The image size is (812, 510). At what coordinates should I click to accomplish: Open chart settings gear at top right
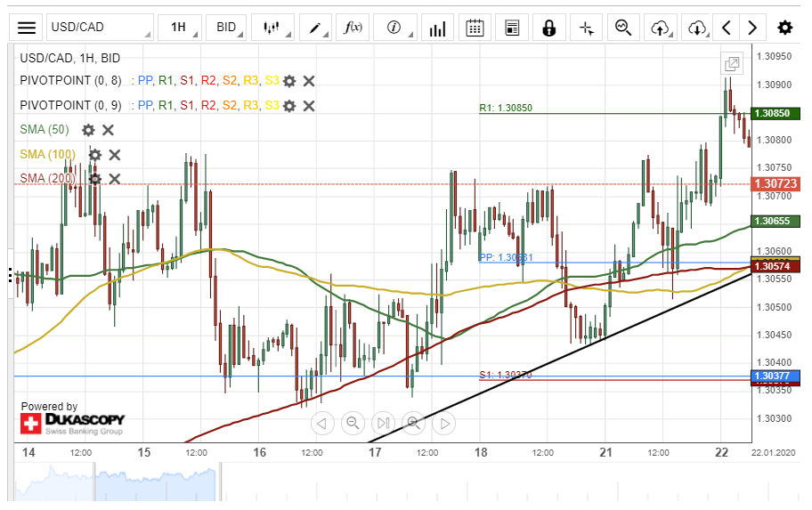(x=784, y=28)
